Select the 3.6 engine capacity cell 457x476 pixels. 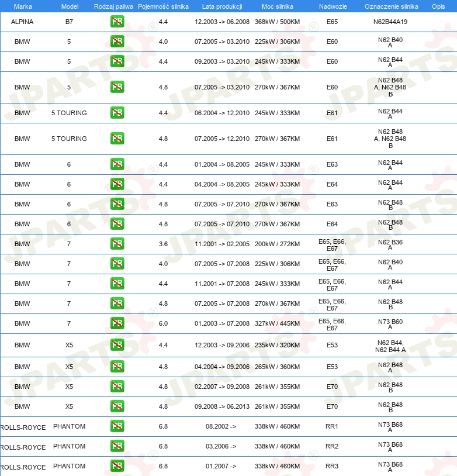[x=163, y=244]
